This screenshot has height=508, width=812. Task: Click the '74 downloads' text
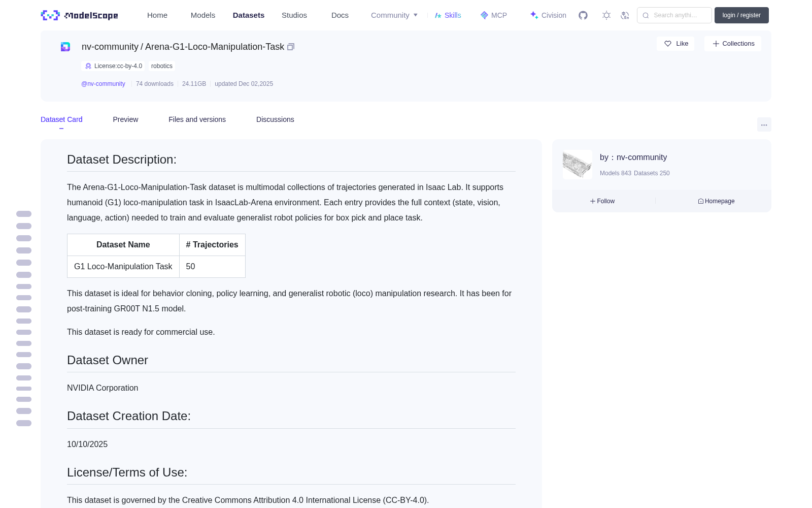155,84
